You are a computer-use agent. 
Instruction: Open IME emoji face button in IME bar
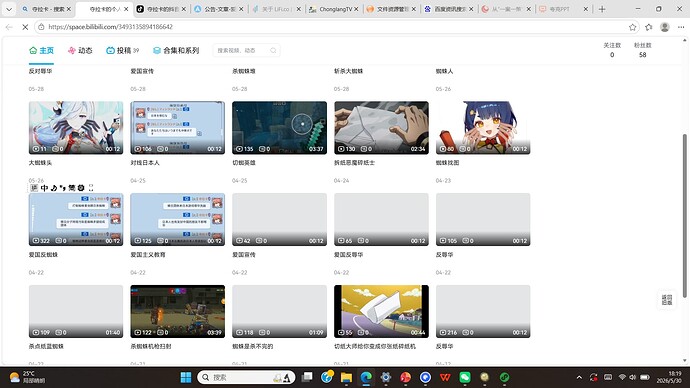(81, 188)
